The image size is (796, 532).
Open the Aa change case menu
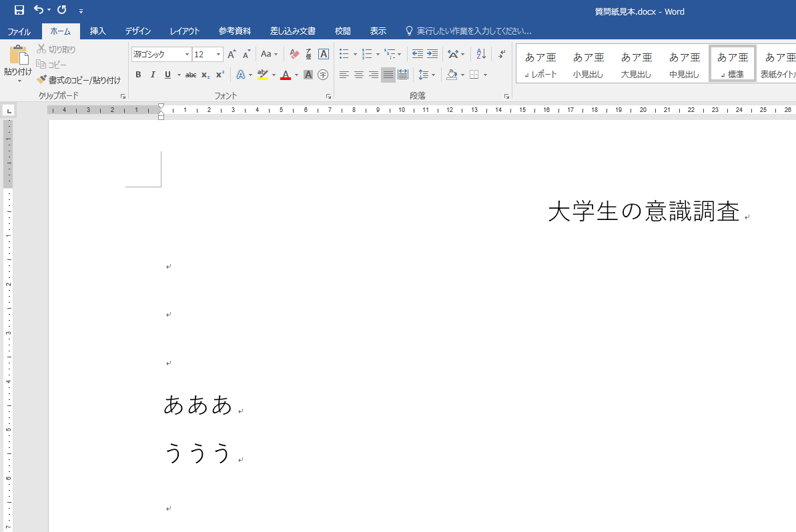click(x=269, y=54)
